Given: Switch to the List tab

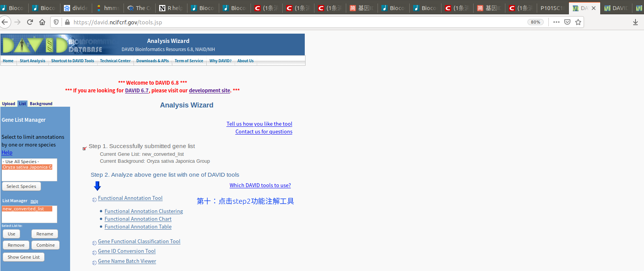Looking at the screenshot, I should pos(22,104).
